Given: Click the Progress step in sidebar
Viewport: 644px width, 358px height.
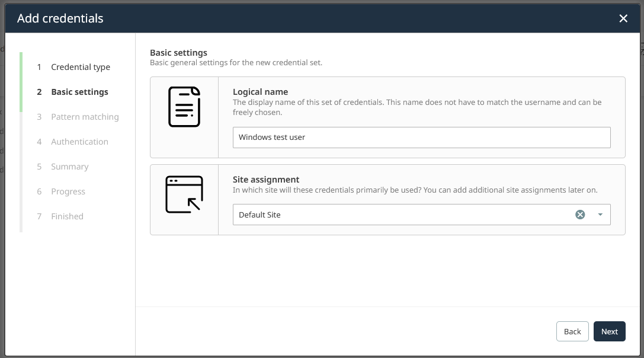Looking at the screenshot, I should [68, 191].
